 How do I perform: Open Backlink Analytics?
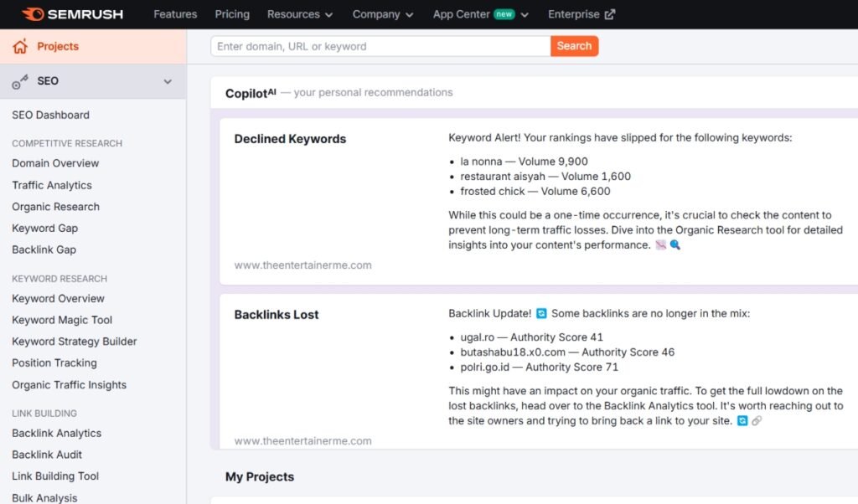[56, 433]
